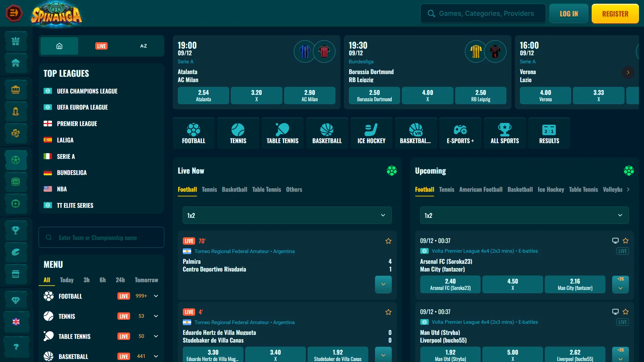Bet on draw X at 3.20 for Atalanta match
The height and width of the screenshot is (362, 644).
point(257,96)
